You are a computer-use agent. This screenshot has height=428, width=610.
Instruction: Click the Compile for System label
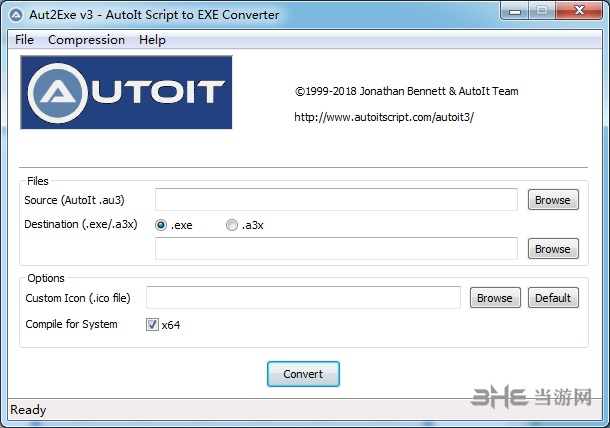click(71, 324)
